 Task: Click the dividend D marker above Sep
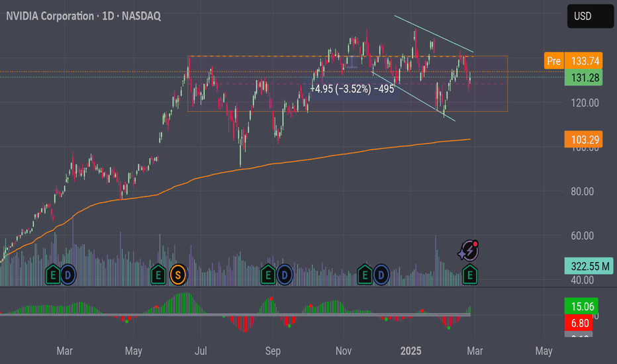pyautogui.click(x=284, y=275)
